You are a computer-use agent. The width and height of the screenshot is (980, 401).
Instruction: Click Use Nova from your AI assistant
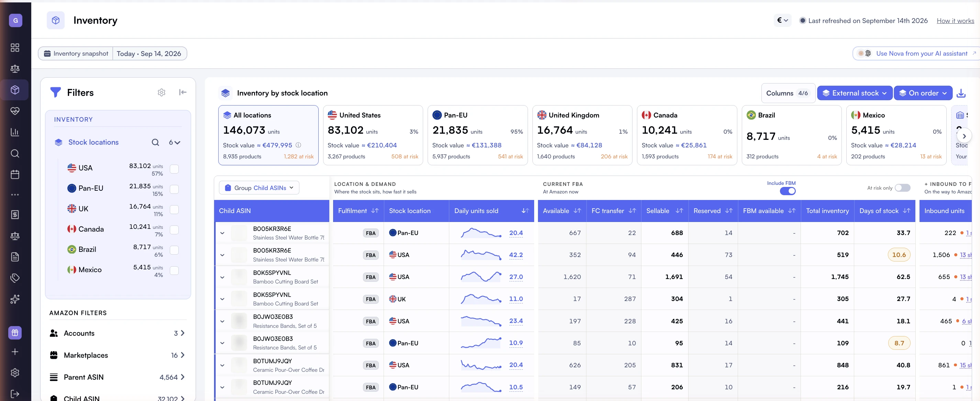(x=916, y=54)
